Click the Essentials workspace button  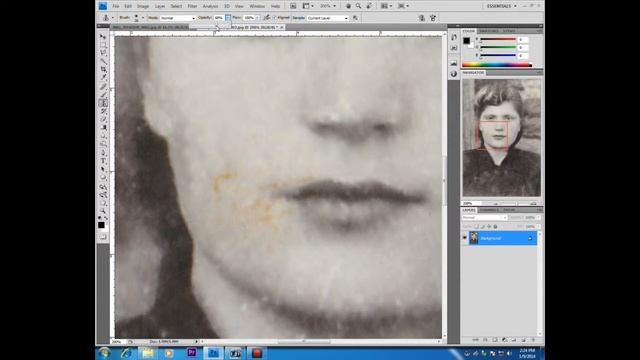click(501, 6)
